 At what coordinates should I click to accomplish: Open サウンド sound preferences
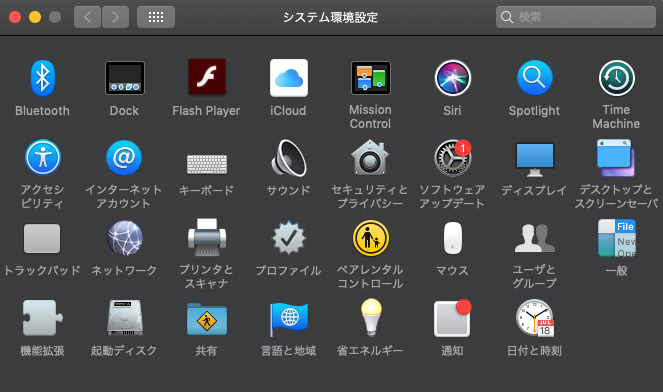pyautogui.click(x=289, y=158)
